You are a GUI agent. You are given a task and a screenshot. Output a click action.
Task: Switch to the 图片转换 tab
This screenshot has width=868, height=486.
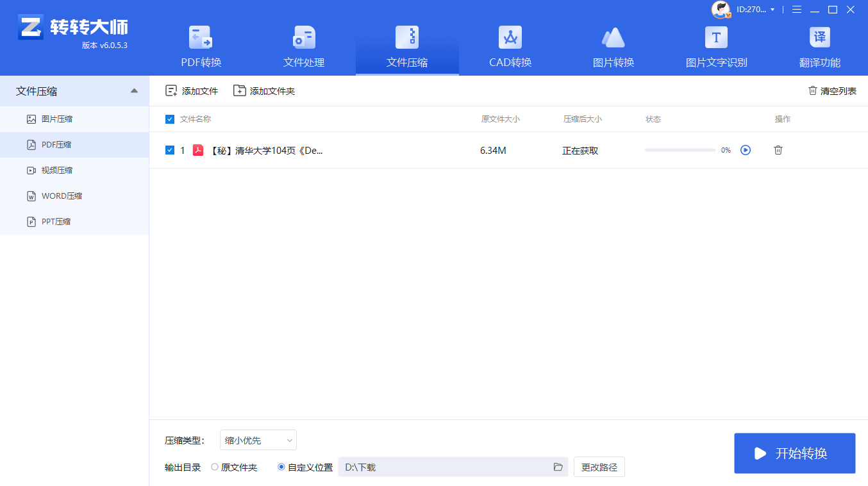click(613, 45)
